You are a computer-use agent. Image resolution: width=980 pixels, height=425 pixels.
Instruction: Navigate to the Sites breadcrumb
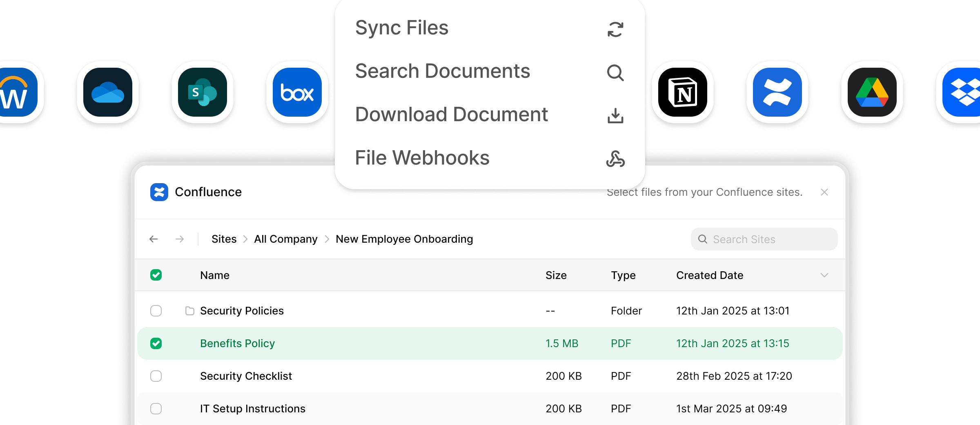click(x=224, y=239)
